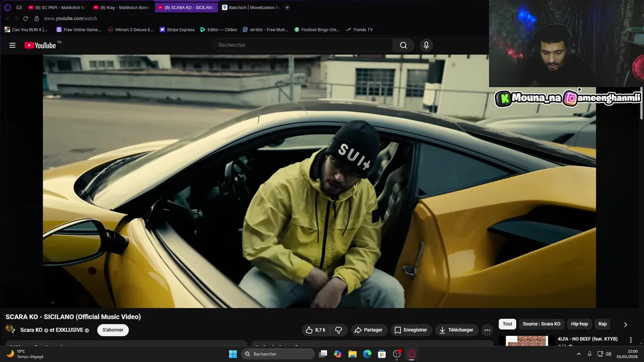The image size is (644, 362).
Task: Select the Rap filter chip
Action: pyautogui.click(x=602, y=324)
